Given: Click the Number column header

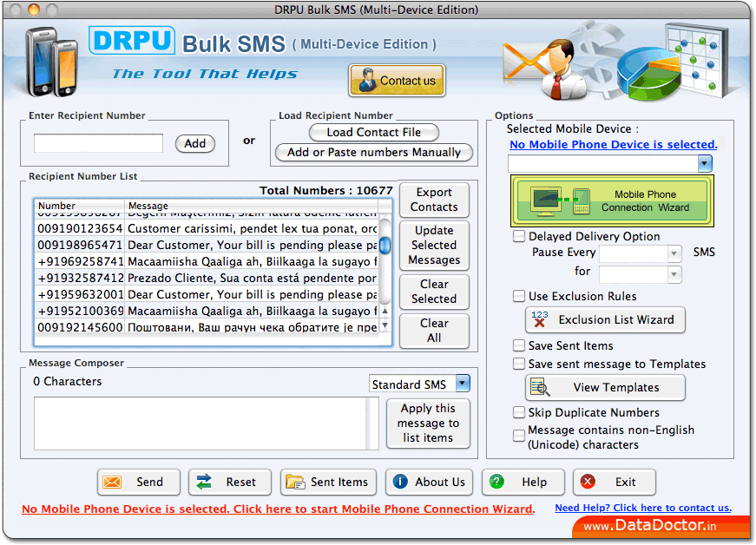Looking at the screenshot, I should tap(80, 206).
